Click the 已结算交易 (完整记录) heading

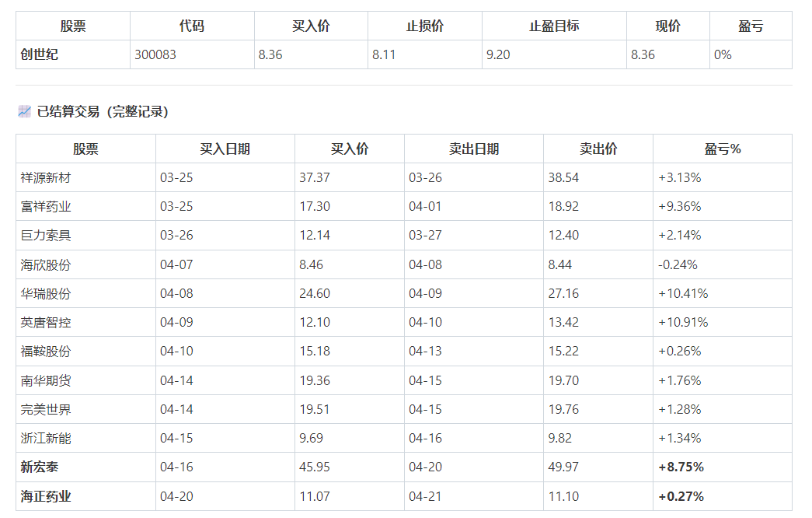pos(103,111)
